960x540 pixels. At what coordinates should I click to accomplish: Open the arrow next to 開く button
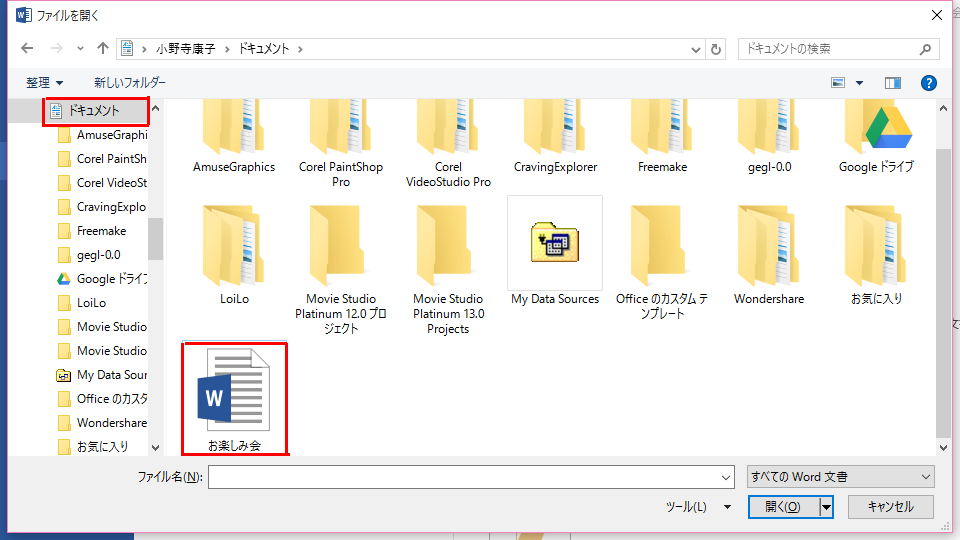pyautogui.click(x=826, y=507)
